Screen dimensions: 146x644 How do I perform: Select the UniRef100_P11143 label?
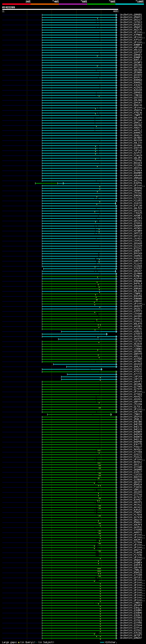[x=131, y=263]
